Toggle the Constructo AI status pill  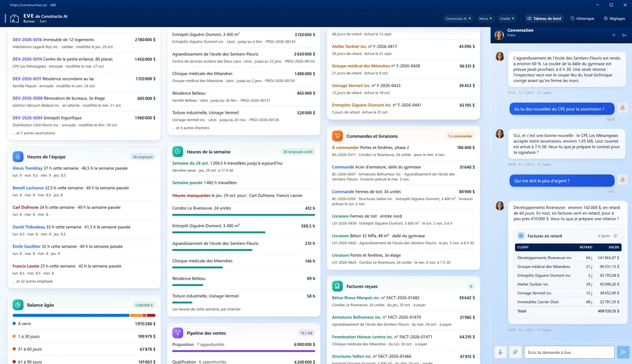458,18
